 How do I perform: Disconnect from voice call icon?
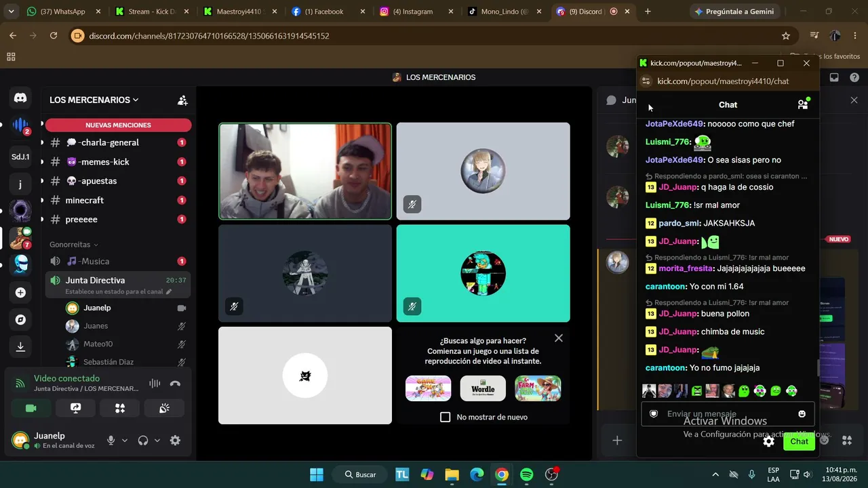tap(175, 384)
